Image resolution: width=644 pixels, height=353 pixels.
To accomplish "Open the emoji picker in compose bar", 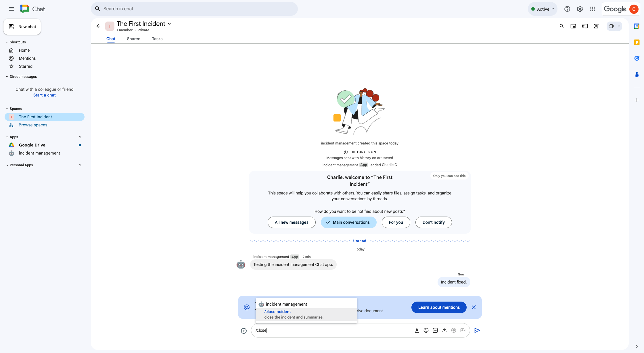I will click(x=426, y=330).
